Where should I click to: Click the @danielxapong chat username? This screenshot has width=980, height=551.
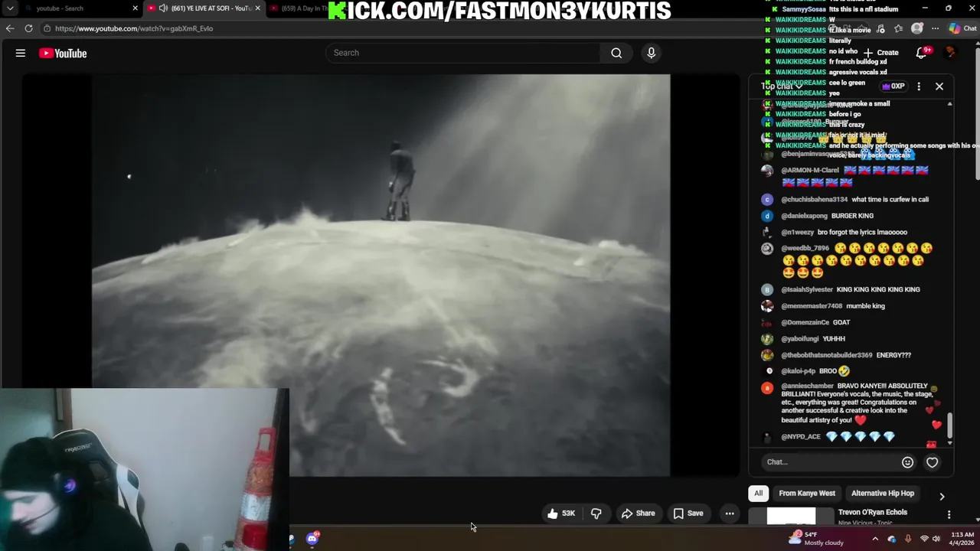click(x=804, y=216)
